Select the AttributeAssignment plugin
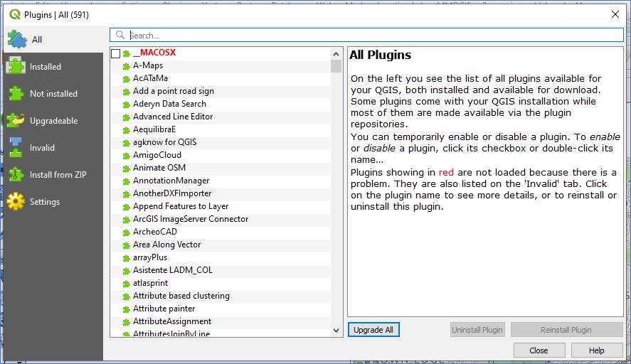The height and width of the screenshot is (364, 631). (172, 321)
